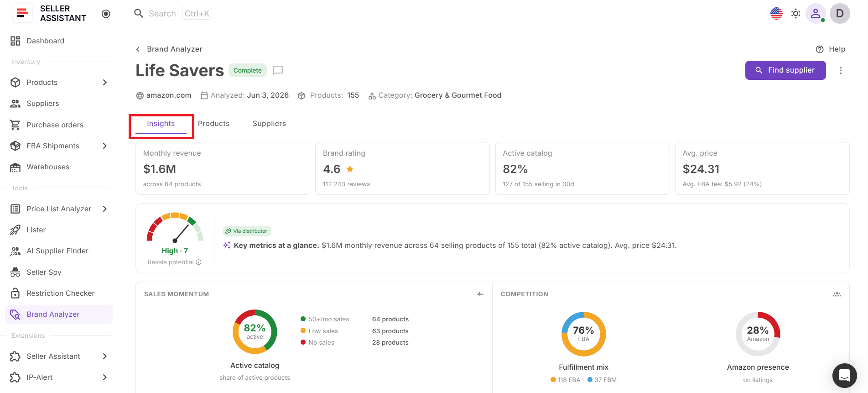Screen dimensions: 868x393
Task: Click the Brand rating star icon
Action: (x=350, y=169)
